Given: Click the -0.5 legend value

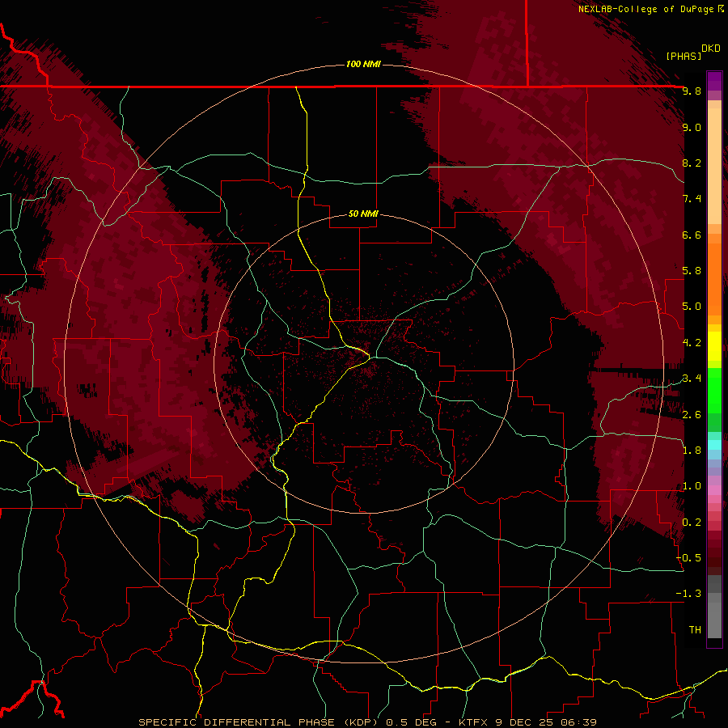Looking at the screenshot, I should coord(688,558).
